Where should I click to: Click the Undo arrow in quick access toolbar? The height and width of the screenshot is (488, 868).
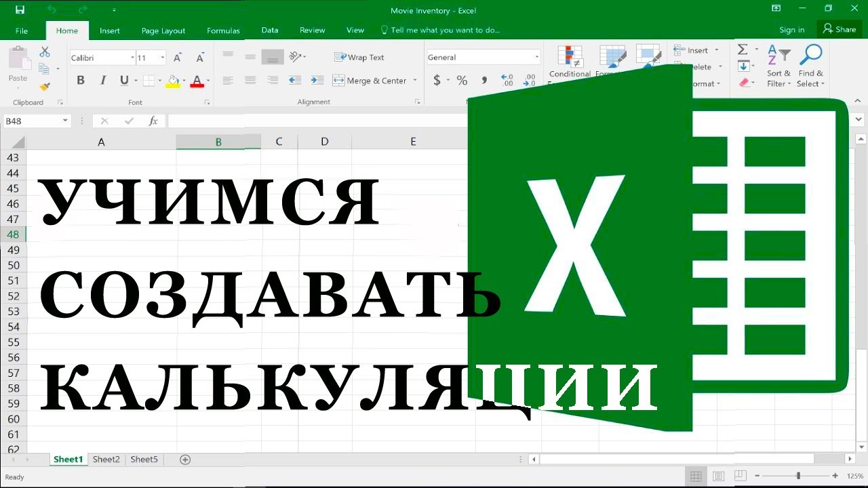pyautogui.click(x=52, y=10)
